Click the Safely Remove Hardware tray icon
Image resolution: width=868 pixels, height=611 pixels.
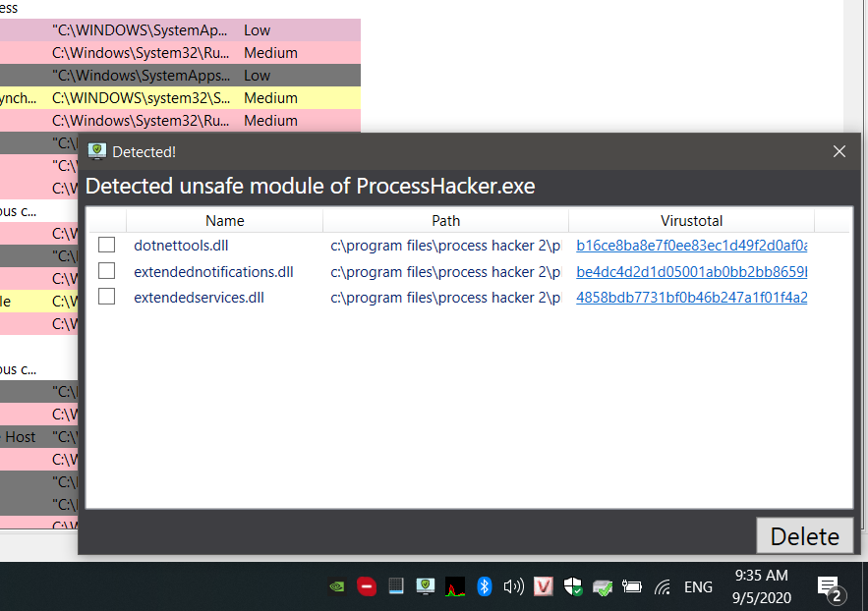click(x=603, y=587)
